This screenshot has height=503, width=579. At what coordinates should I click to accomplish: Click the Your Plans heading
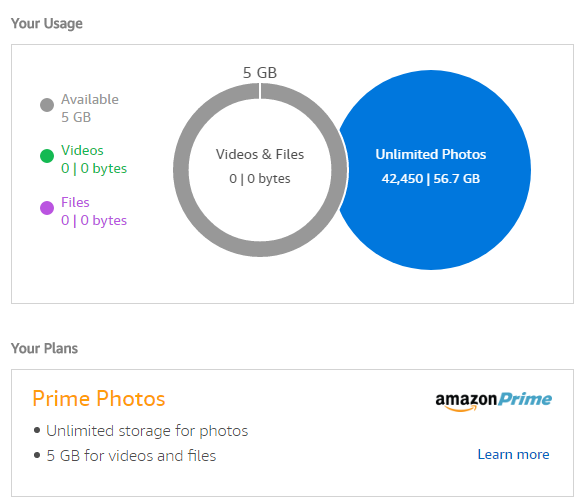[x=44, y=349]
